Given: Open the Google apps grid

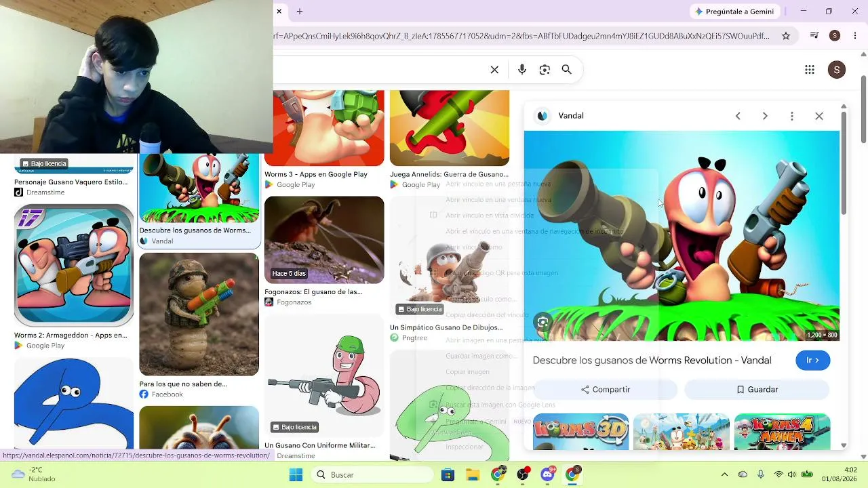Looking at the screenshot, I should 810,70.
